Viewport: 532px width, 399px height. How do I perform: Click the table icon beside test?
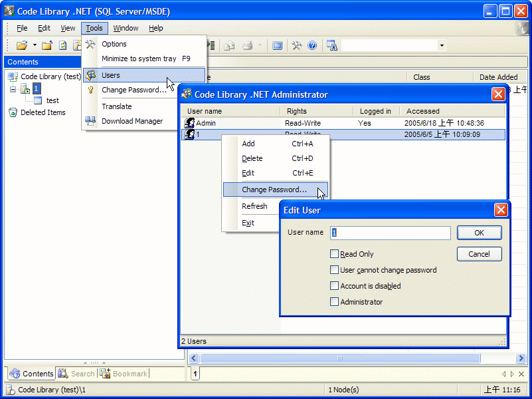click(x=38, y=100)
